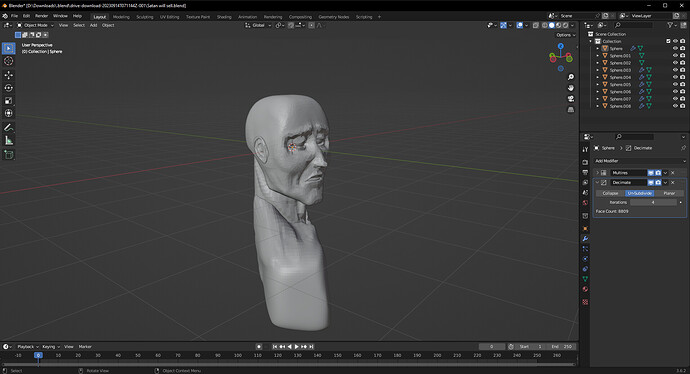Select the Move tool
Image resolution: width=690 pixels, height=374 pixels.
click(8, 75)
